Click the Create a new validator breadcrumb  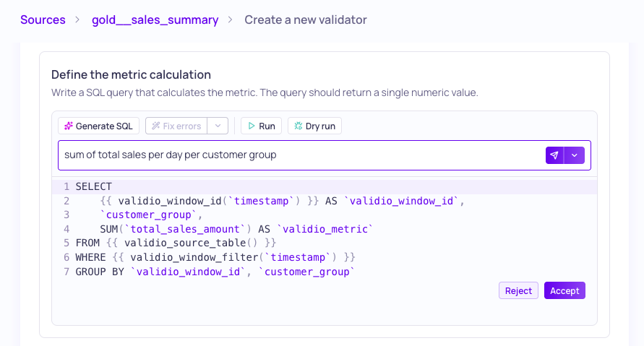[x=306, y=20]
